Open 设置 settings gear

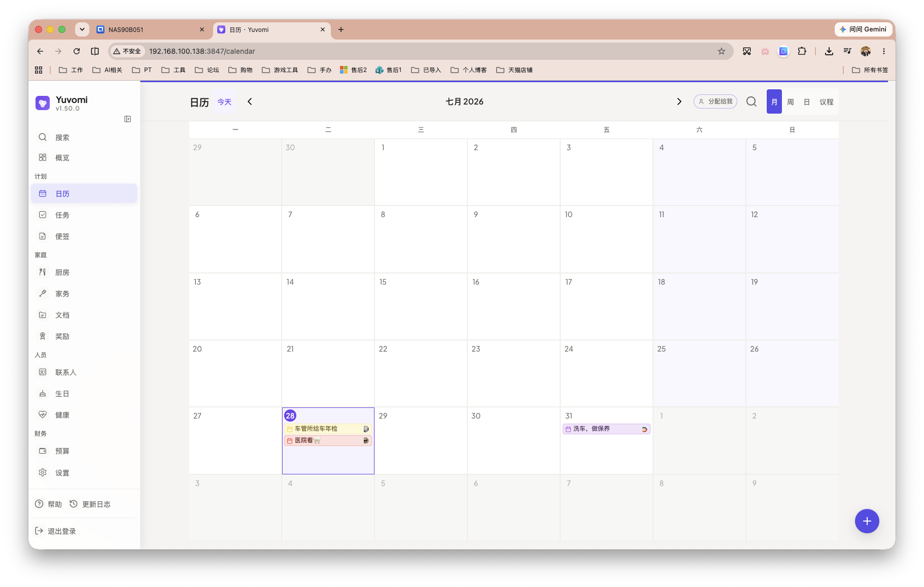click(84, 473)
